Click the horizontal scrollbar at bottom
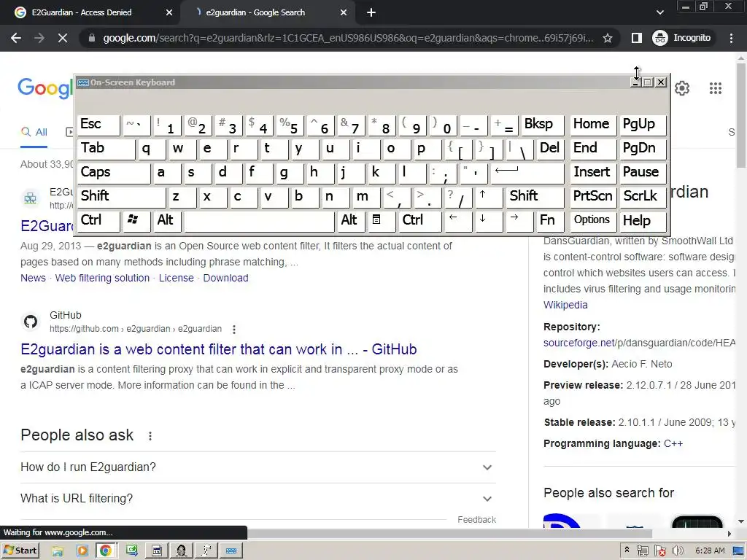 449,534
